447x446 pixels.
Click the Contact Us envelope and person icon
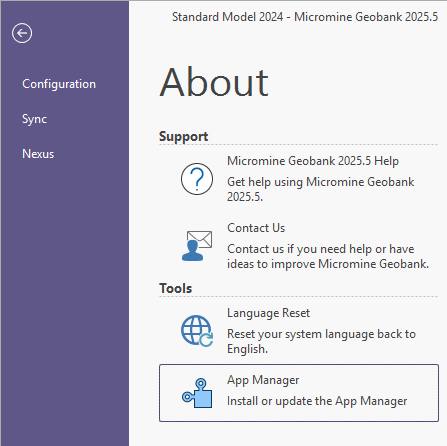coord(197,246)
